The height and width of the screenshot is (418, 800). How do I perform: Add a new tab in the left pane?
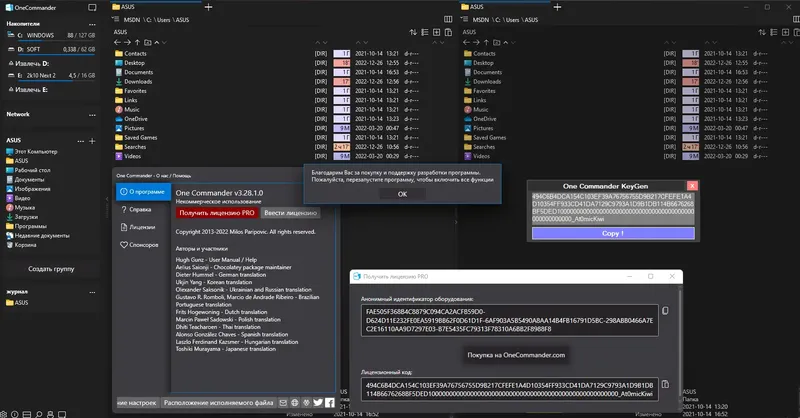[x=208, y=7]
